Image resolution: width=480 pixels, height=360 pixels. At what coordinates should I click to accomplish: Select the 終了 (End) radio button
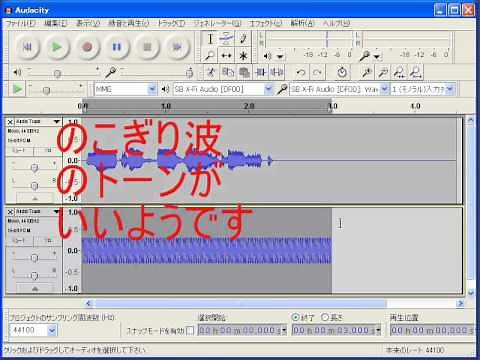click(295, 317)
